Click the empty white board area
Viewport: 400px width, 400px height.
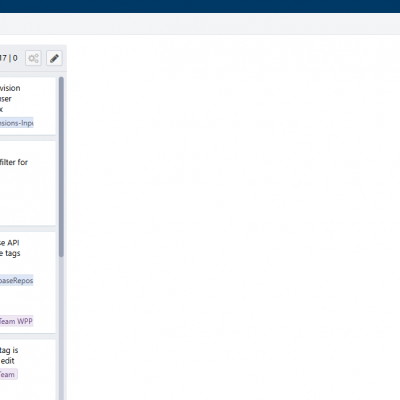233,217
